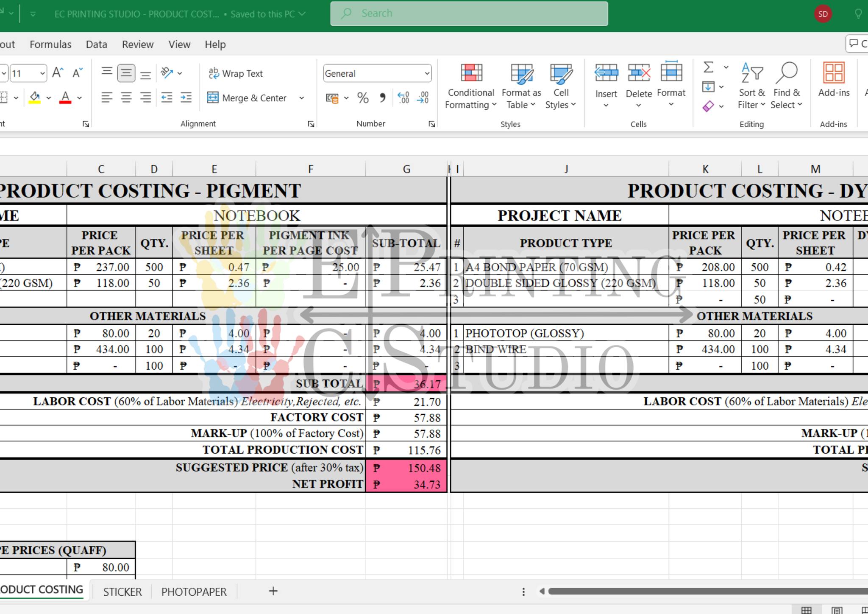Open Conditional Formatting menu
This screenshot has height=614, width=868.
(x=471, y=87)
